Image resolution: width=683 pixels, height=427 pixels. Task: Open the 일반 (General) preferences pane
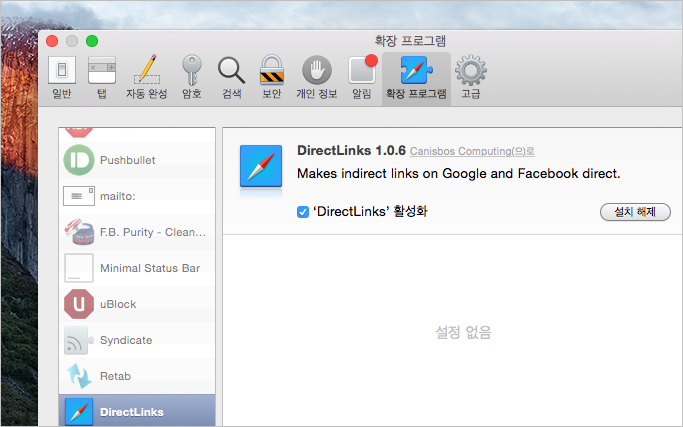tap(62, 78)
